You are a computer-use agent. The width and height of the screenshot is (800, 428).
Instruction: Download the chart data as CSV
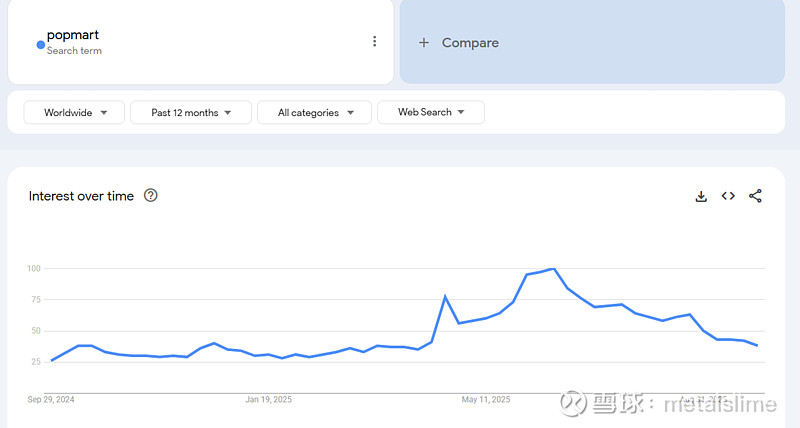(701, 196)
